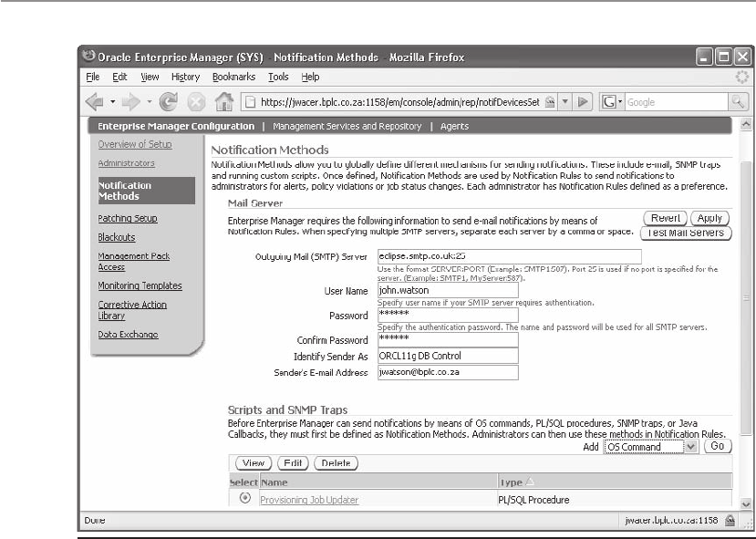Click the vertical scrollbar thumb

(745, 298)
